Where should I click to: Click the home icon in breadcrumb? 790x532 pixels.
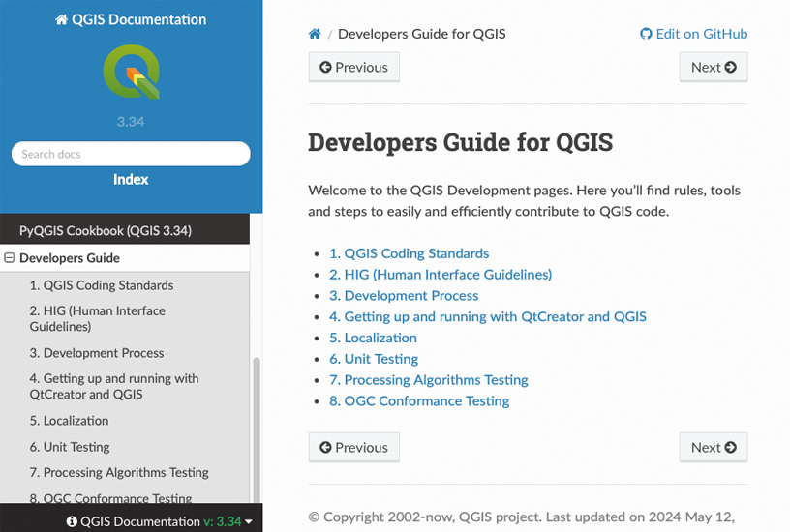pyautogui.click(x=315, y=34)
